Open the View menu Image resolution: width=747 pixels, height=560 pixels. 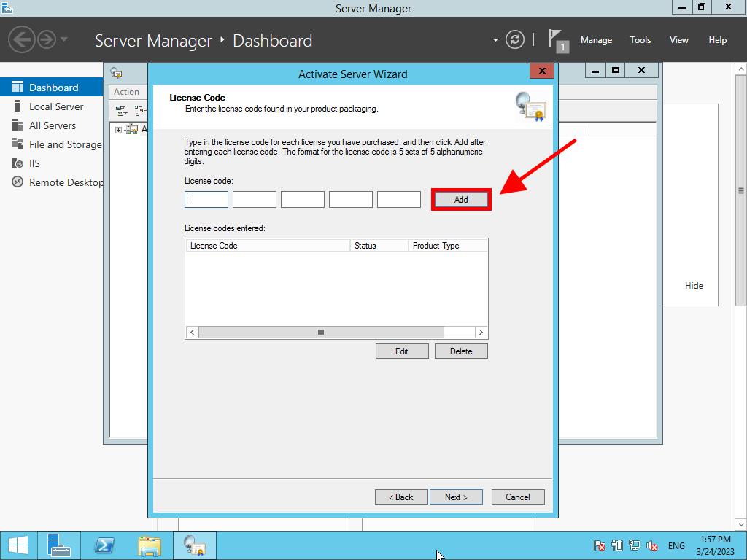679,40
